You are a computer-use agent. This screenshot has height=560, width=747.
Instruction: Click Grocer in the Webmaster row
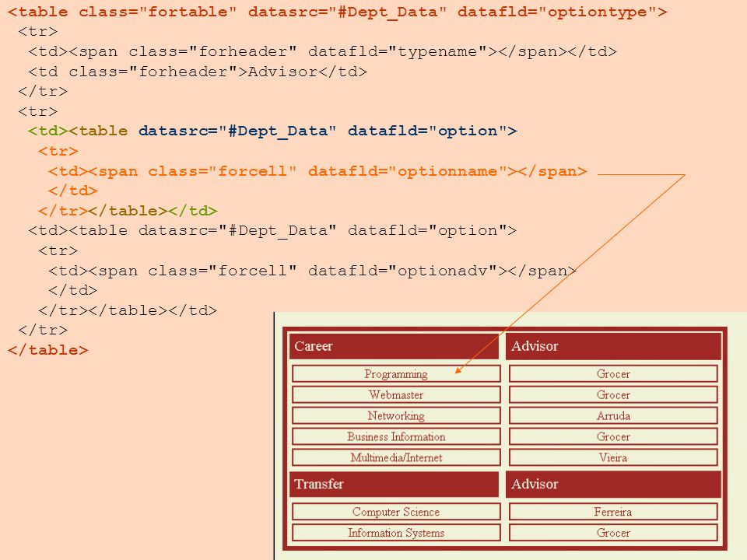[613, 395]
